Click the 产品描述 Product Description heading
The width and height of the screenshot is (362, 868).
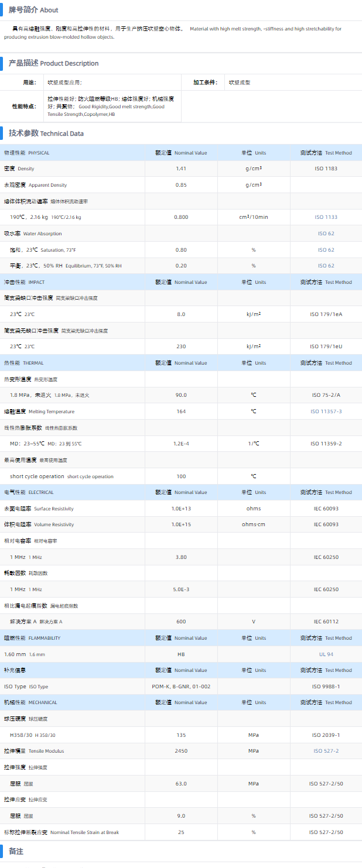(x=53, y=63)
